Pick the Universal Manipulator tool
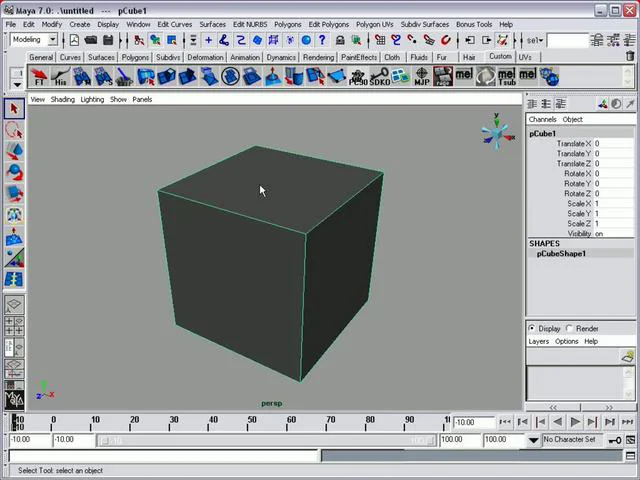The width and height of the screenshot is (640, 480). point(14,216)
